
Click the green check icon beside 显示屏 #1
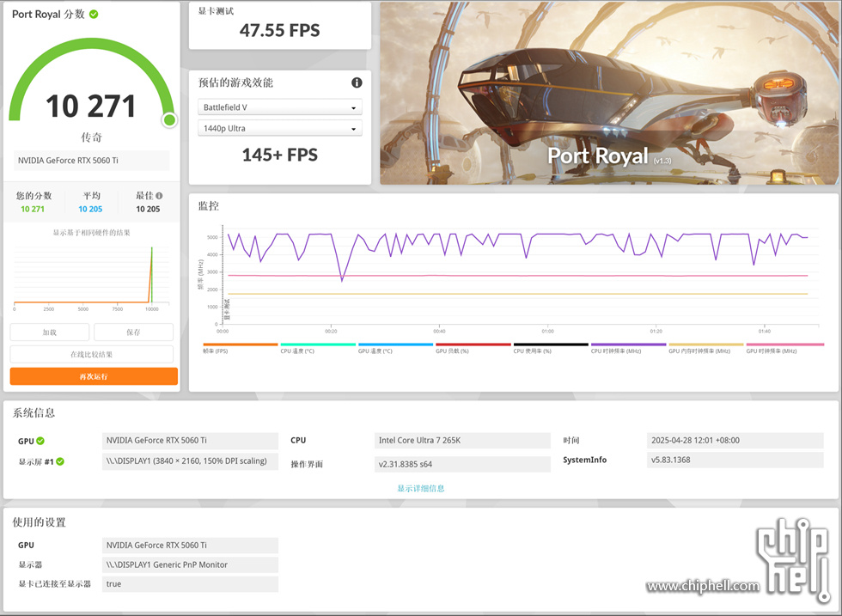60,461
